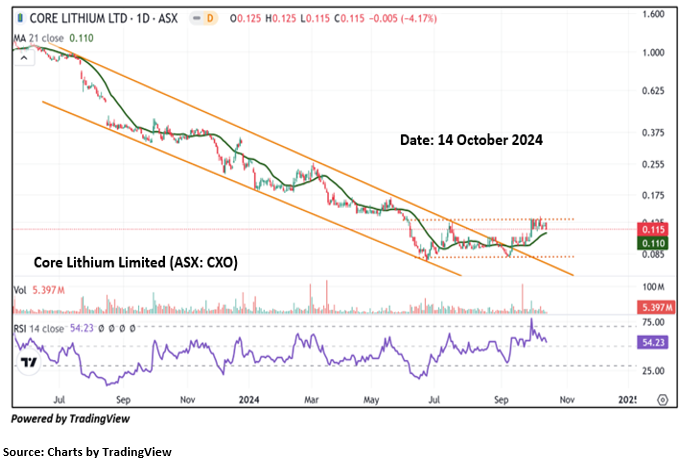Click the O0.125 open price value
691x463 pixels.
pos(245,19)
